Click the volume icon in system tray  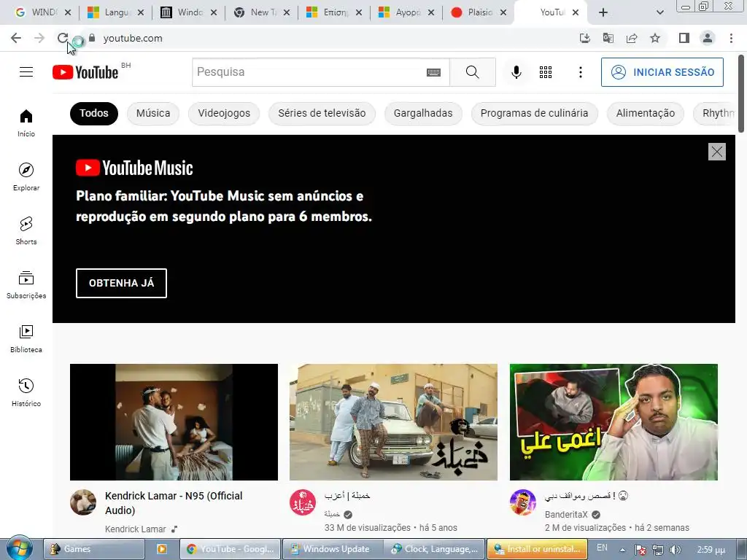coord(675,550)
